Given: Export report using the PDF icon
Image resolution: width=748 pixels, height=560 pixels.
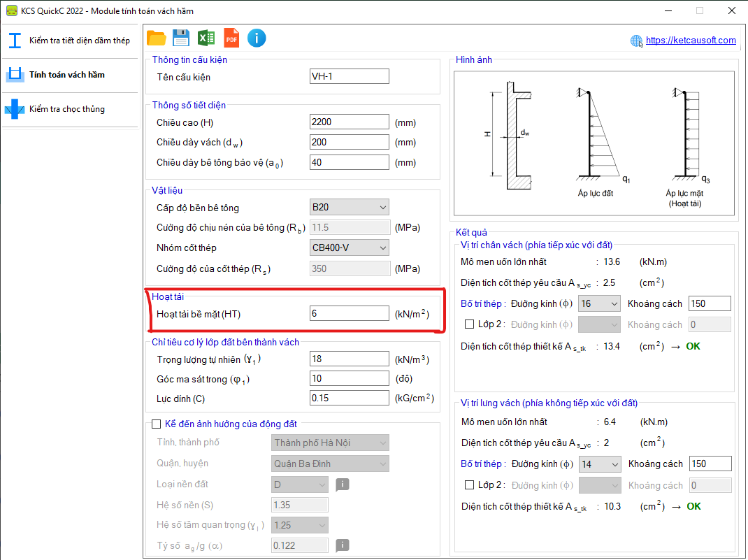Looking at the screenshot, I should tap(231, 38).
